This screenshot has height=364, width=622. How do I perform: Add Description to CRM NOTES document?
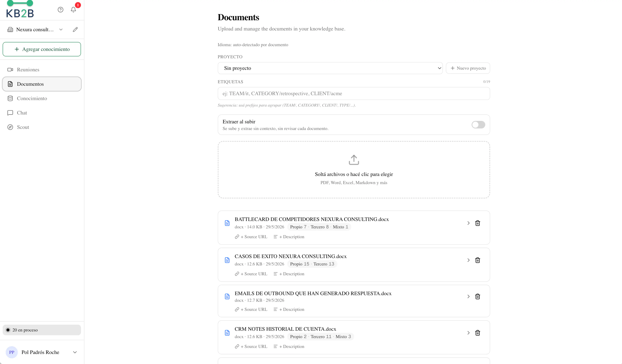289,346
